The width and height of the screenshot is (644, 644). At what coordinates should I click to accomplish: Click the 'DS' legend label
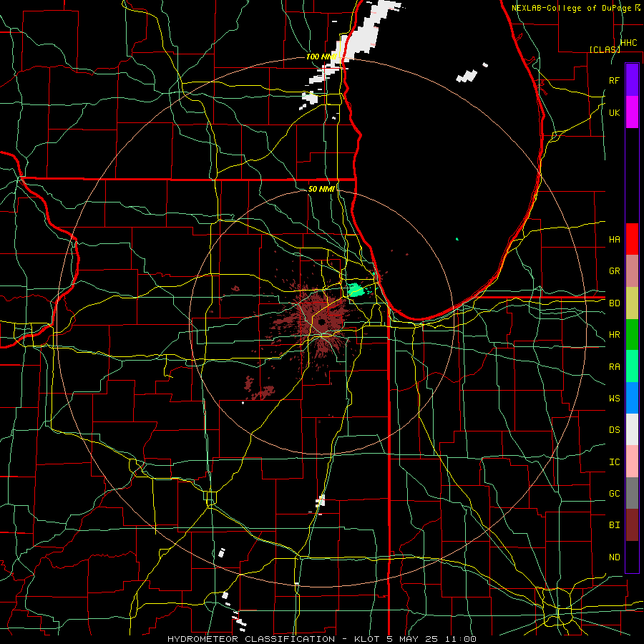coord(614,430)
